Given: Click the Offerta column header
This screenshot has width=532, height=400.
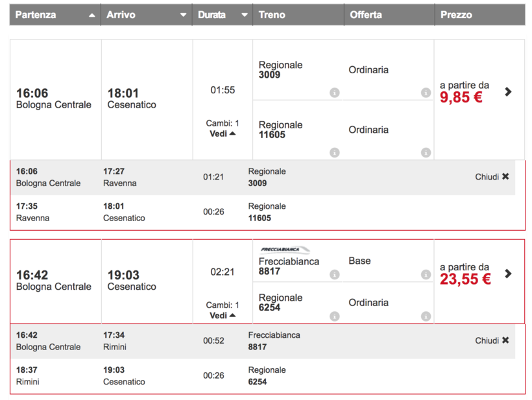Looking at the screenshot, I should point(366,15).
